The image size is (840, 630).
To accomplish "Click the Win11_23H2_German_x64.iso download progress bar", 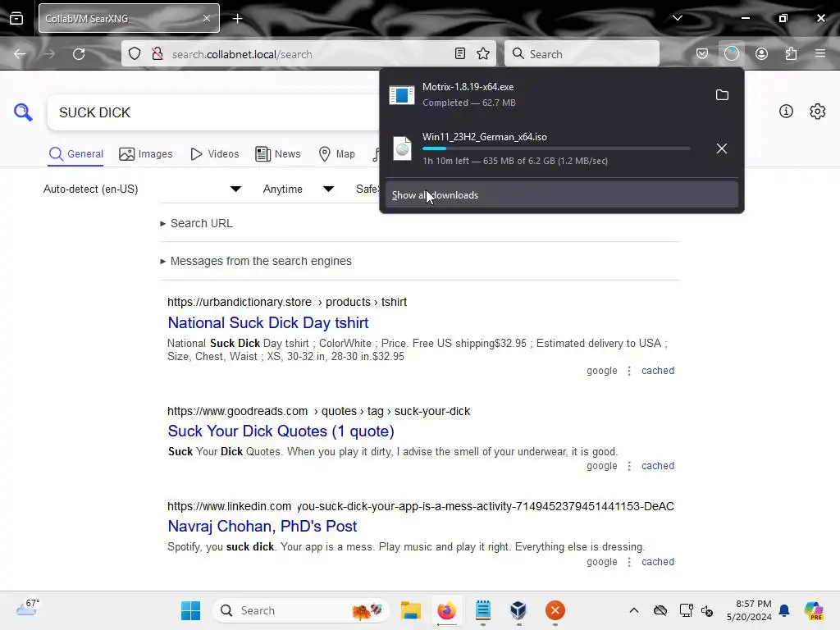I will (x=556, y=148).
